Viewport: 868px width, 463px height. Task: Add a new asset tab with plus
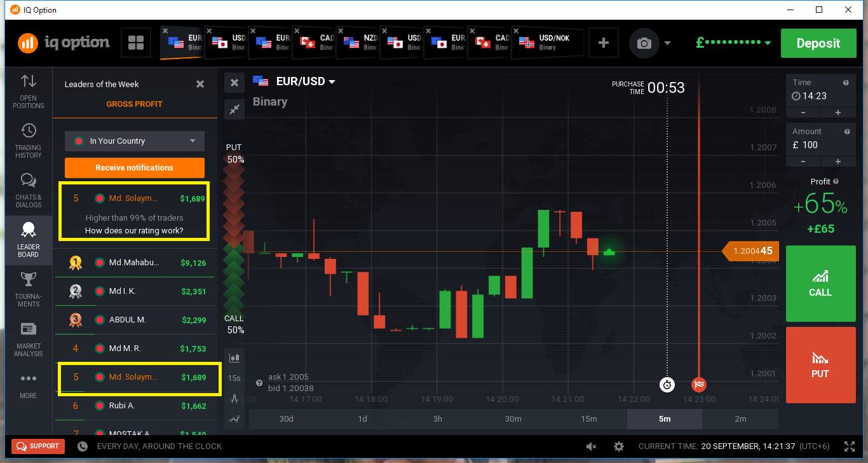[604, 43]
